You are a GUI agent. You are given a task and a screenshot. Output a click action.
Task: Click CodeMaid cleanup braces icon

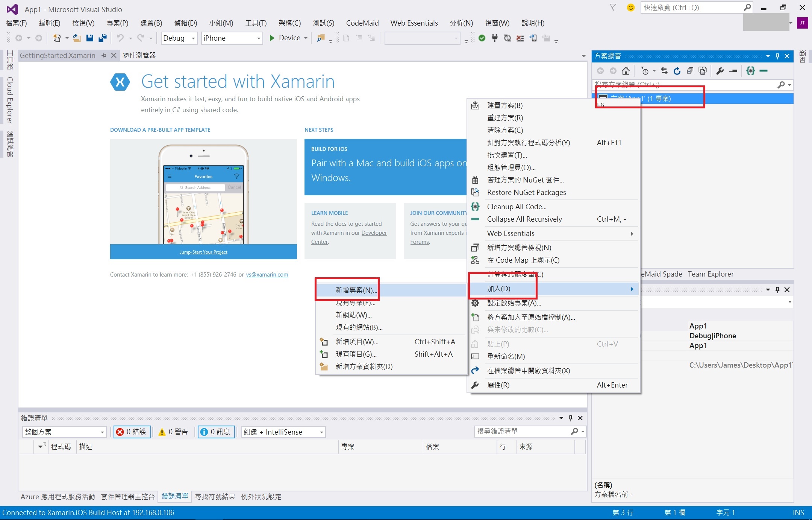(x=751, y=71)
